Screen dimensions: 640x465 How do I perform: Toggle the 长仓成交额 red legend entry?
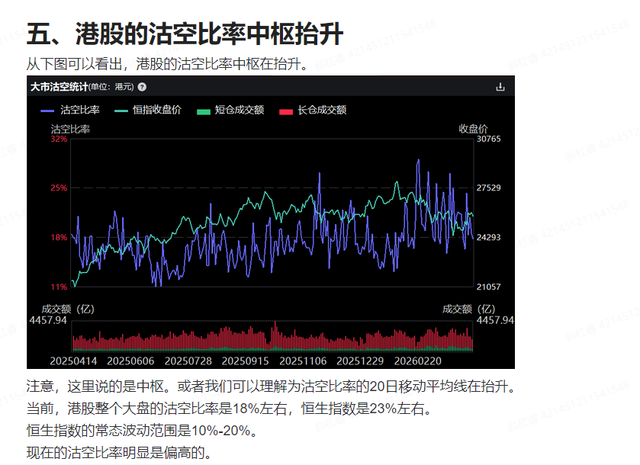coord(313,110)
